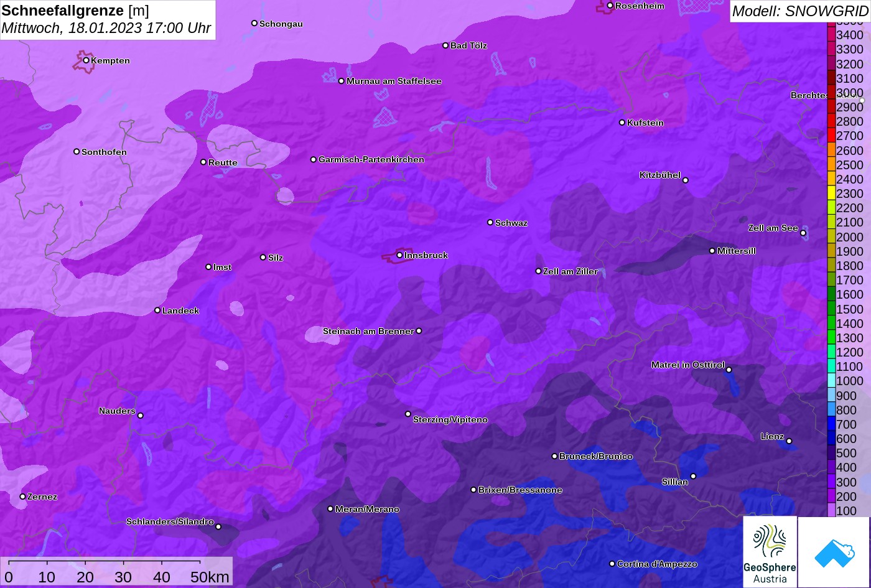Screen dimensions: 871x588
Task: Click the Lienz marker dot
Action: click(x=789, y=441)
